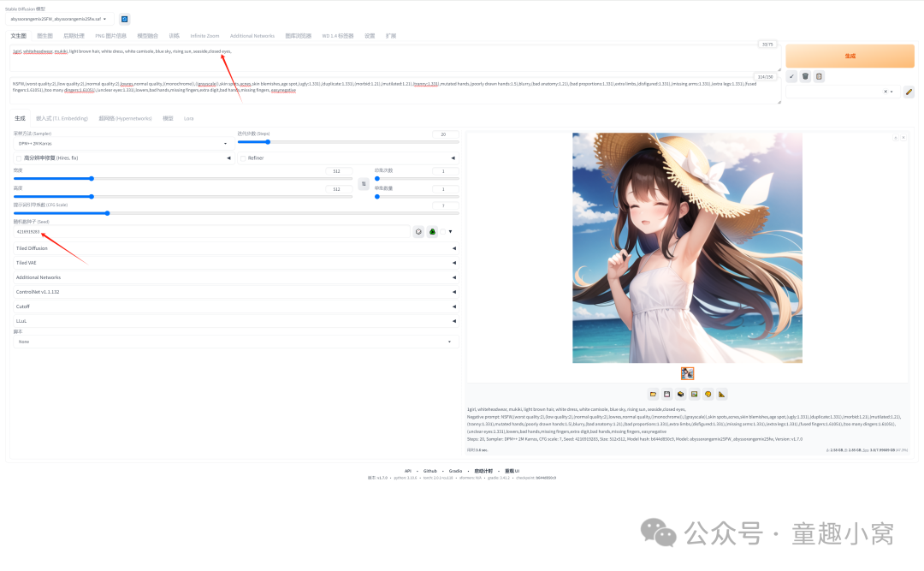
Task: Open the Additional Networks top tab
Action: [x=252, y=36]
